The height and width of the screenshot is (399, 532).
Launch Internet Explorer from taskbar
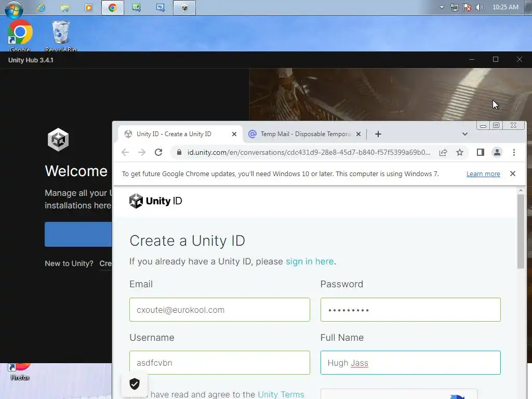pyautogui.click(x=42, y=7)
